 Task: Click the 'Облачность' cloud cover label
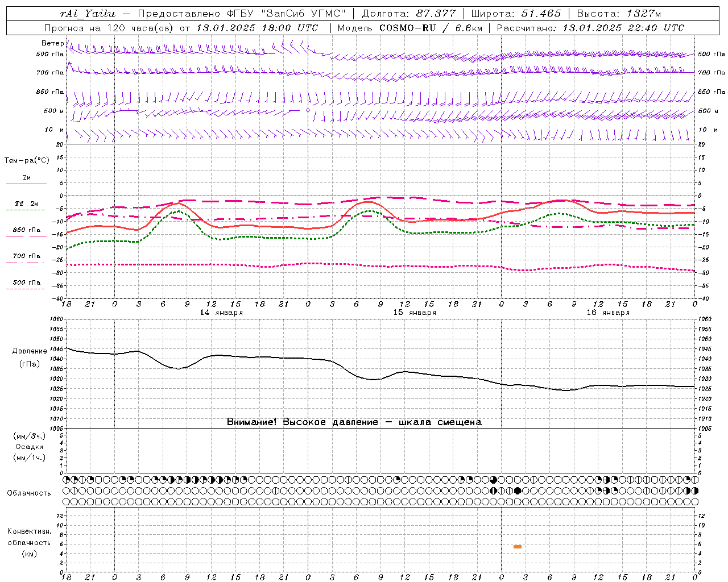coord(29,493)
